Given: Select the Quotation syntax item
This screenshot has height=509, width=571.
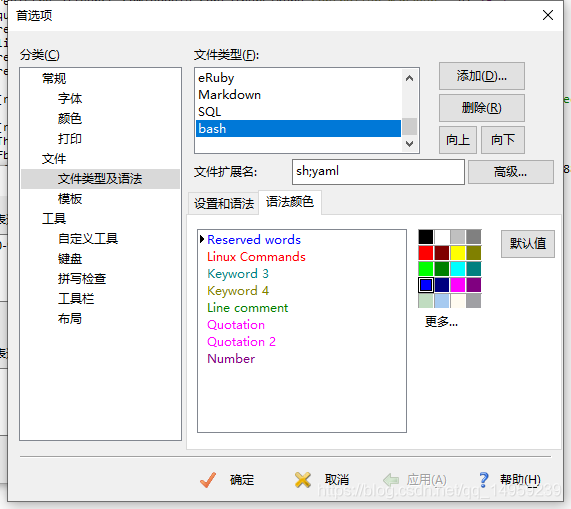Looking at the screenshot, I should 236,325.
